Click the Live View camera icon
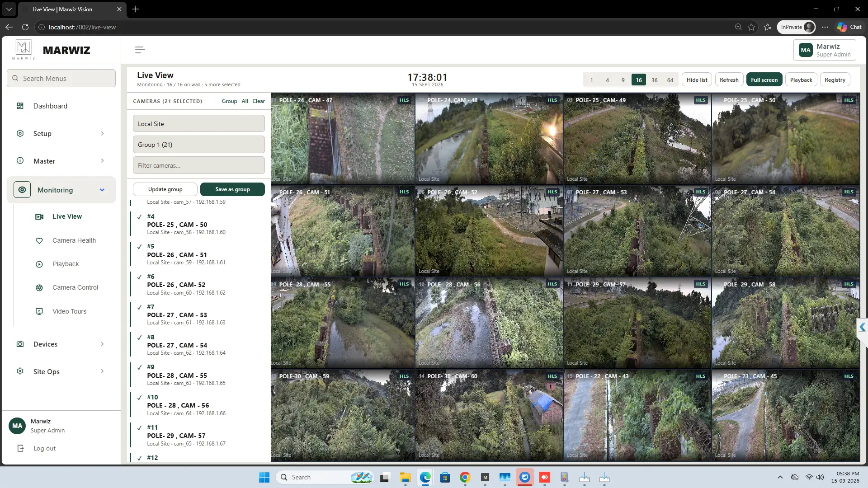This screenshot has height=488, width=868. 39,216
